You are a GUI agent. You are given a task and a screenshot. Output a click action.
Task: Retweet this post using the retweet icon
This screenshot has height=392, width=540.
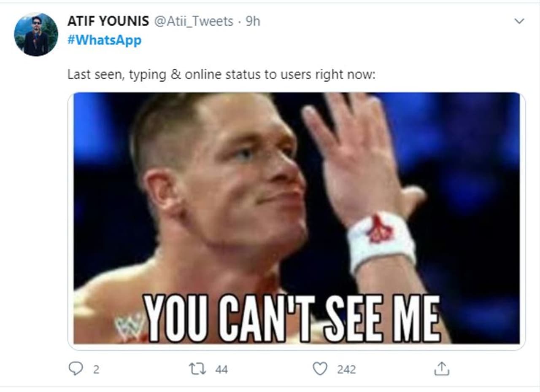point(197,369)
